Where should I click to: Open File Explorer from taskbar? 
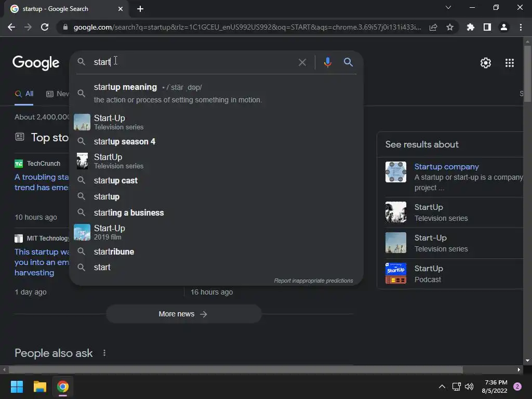39,387
